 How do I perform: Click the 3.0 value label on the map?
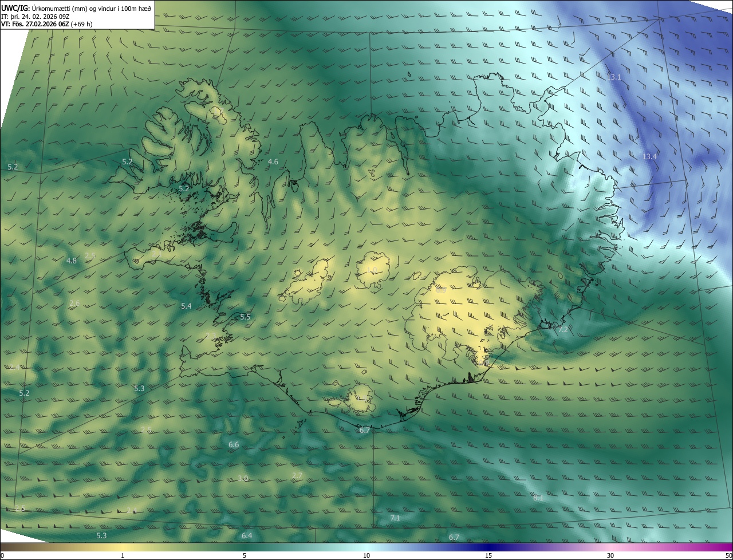[243, 478]
